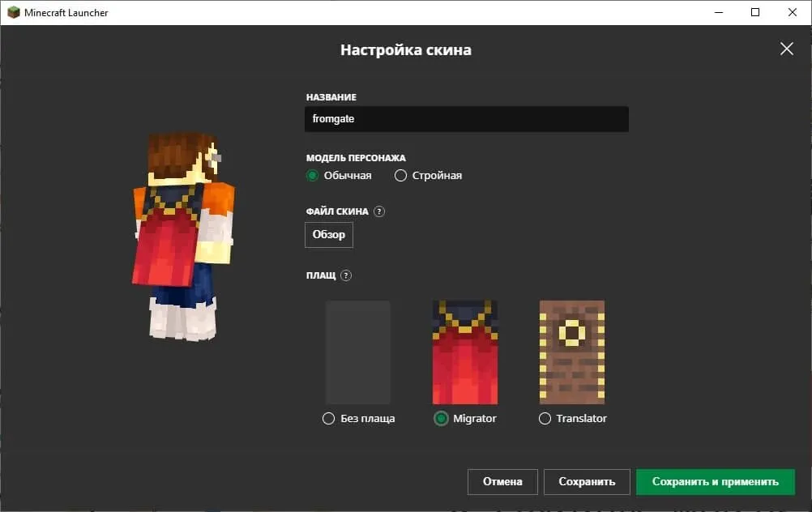Select the Стройная character model
Screen dimensions: 812x512
click(400, 176)
